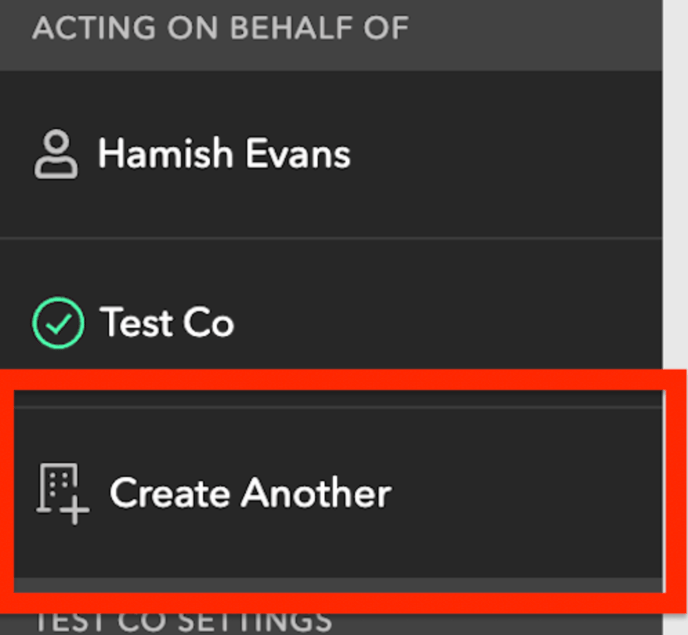Click the person icon beside Hamish Evans

click(56, 154)
